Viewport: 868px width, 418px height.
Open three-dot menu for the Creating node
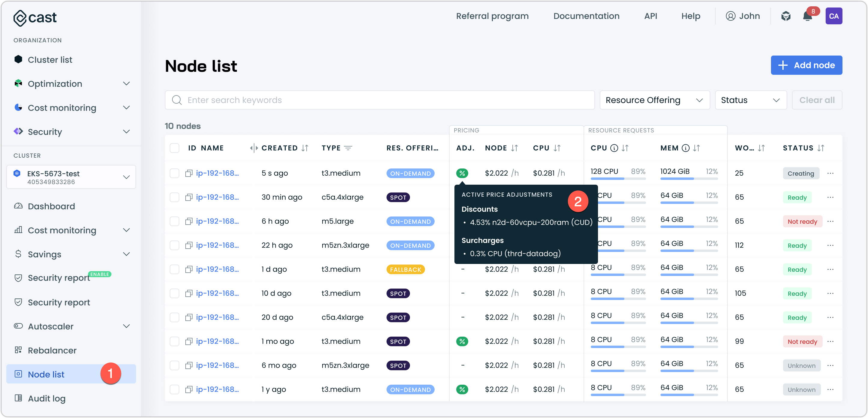point(830,173)
